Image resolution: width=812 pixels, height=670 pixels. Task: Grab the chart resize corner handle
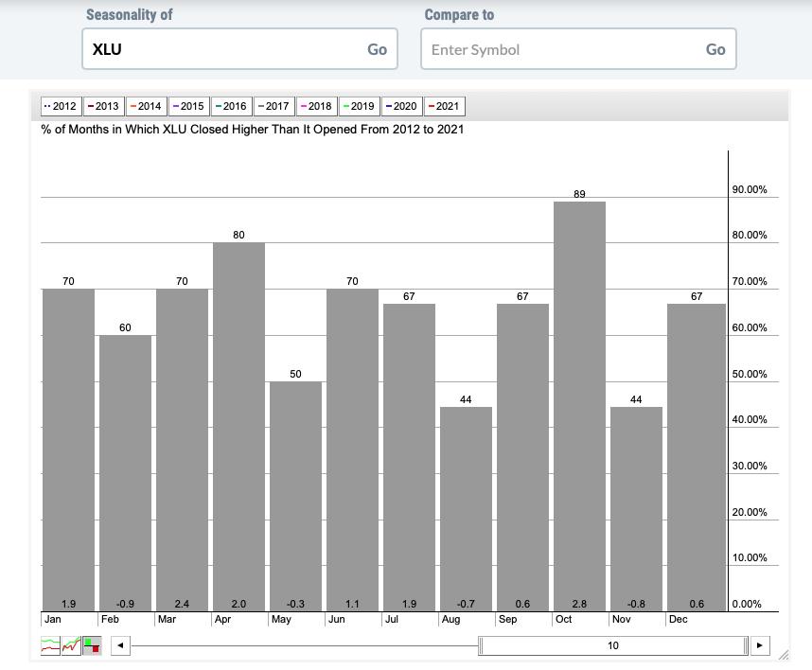[x=784, y=655]
